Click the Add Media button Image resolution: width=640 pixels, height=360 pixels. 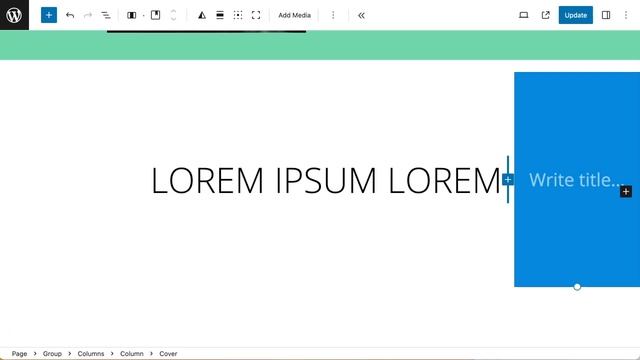[294, 15]
